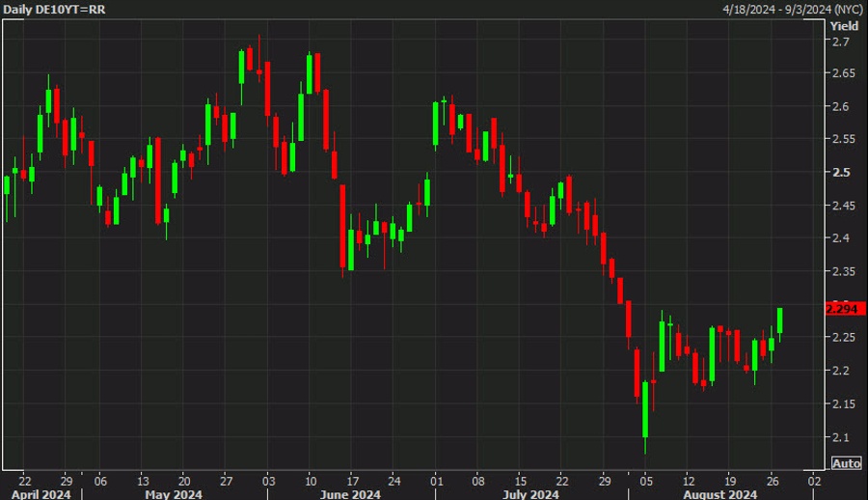The height and width of the screenshot is (500, 868).
Task: Click the Yield axis header label
Action: 844,26
